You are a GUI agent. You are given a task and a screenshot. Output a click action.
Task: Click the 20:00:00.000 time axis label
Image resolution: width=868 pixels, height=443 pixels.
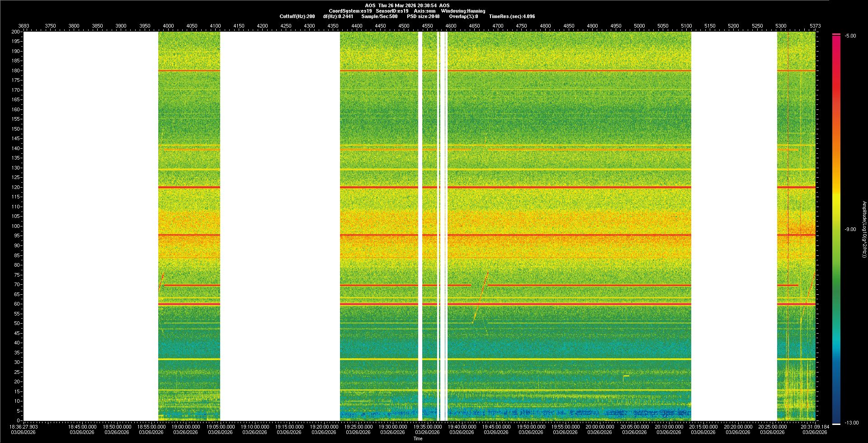[x=599, y=427]
